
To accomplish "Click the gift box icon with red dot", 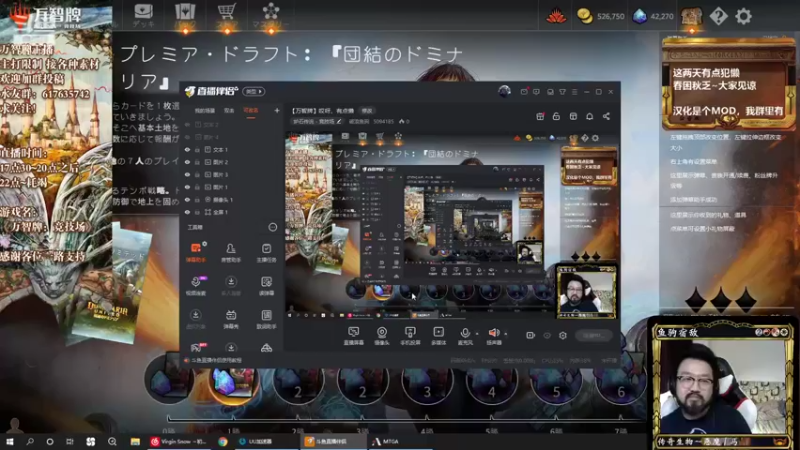I will (x=540, y=116).
